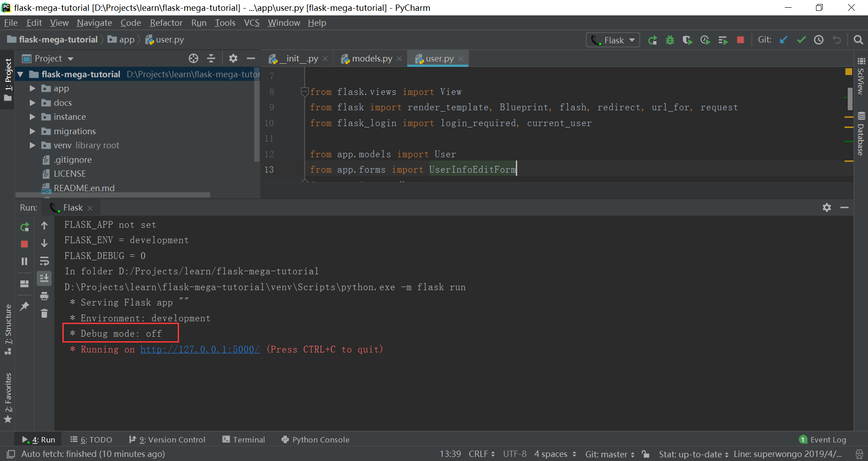This screenshot has height=461, width=868.
Task: Run Flask with Coverage
Action: click(688, 40)
